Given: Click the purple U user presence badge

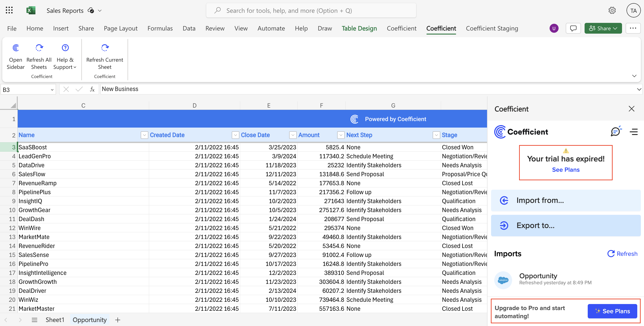Looking at the screenshot, I should coord(554,28).
